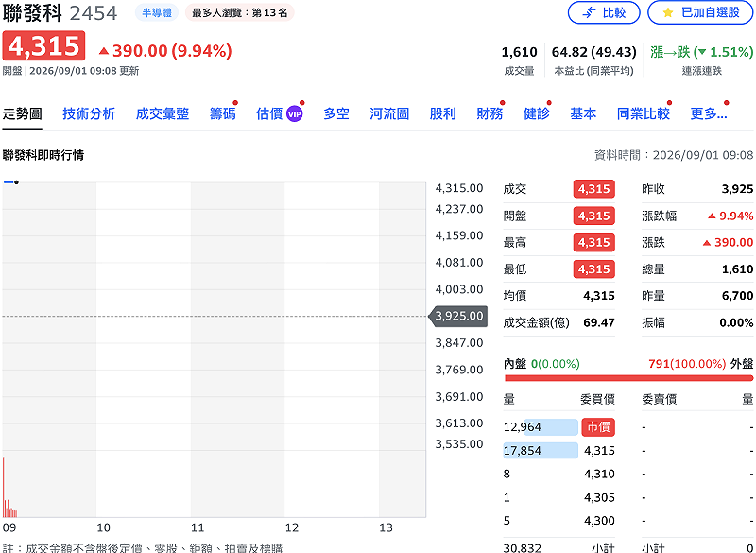Click the 比較 compare button
This screenshot has height=553, width=756.
(604, 12)
